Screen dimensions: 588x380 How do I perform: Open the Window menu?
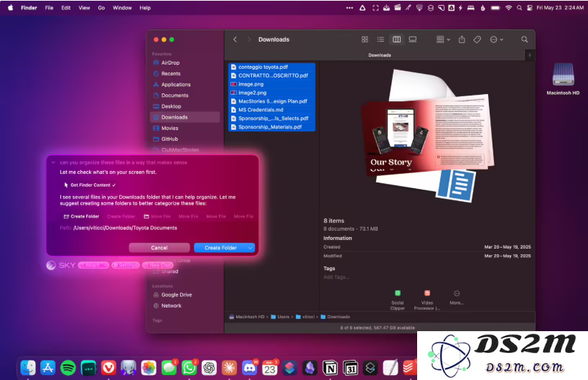point(122,7)
